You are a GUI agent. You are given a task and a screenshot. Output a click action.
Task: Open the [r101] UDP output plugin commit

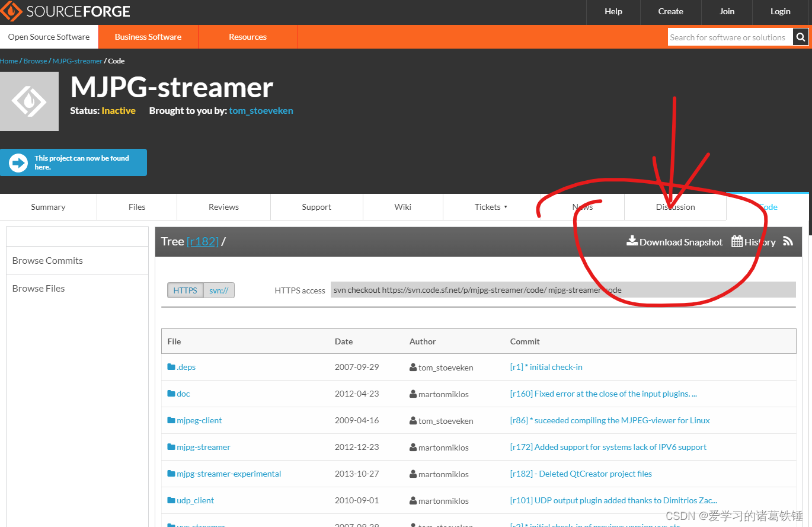613,500
